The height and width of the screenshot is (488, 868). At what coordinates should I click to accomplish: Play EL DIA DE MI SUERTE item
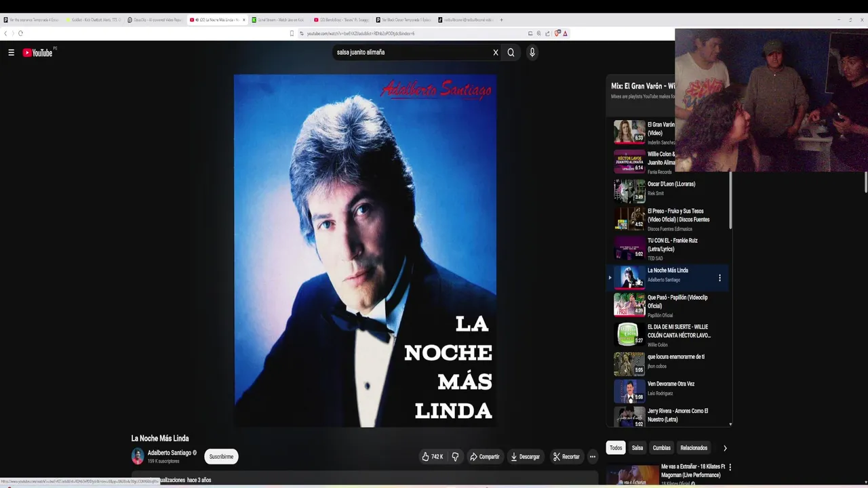[x=668, y=335]
